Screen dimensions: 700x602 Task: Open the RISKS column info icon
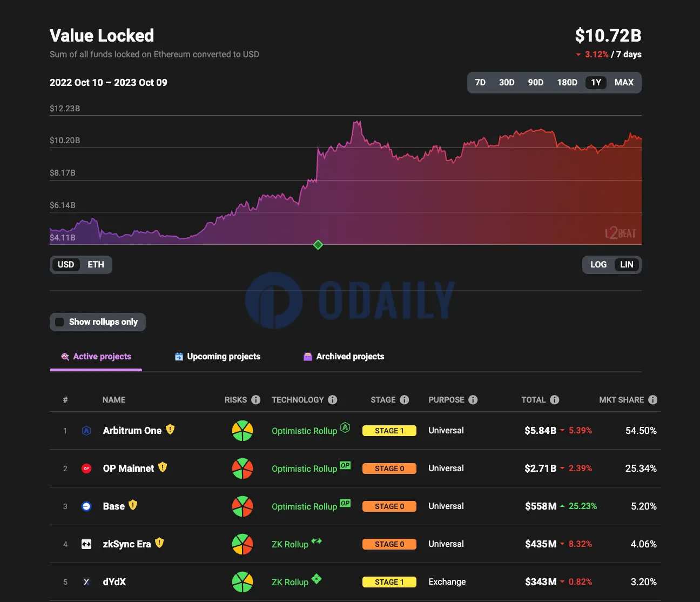coord(256,400)
